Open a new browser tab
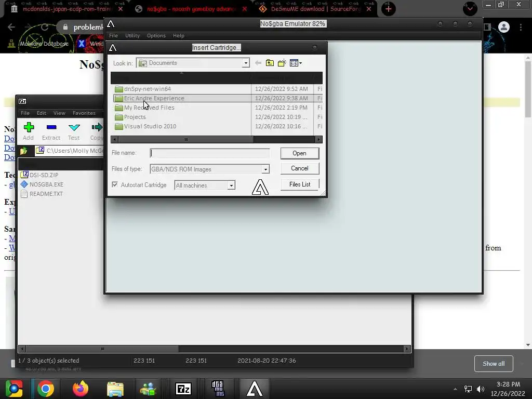This screenshot has height=399, width=532. coord(389,9)
